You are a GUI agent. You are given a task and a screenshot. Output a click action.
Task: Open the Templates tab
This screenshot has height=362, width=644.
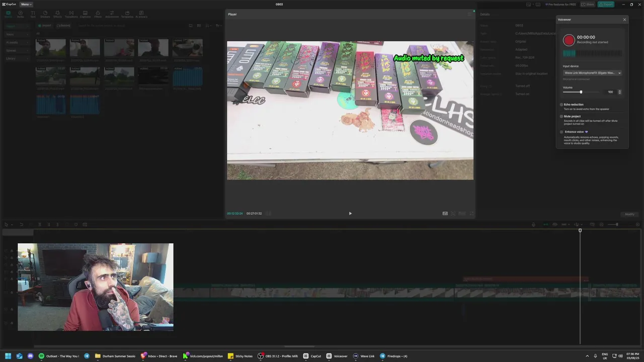[127, 14]
